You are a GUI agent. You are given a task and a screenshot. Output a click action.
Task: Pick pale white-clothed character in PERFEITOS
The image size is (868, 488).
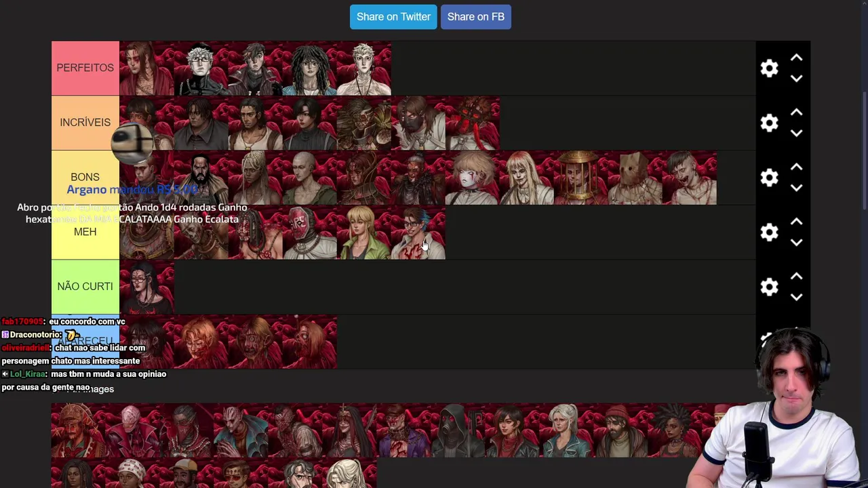coord(363,68)
